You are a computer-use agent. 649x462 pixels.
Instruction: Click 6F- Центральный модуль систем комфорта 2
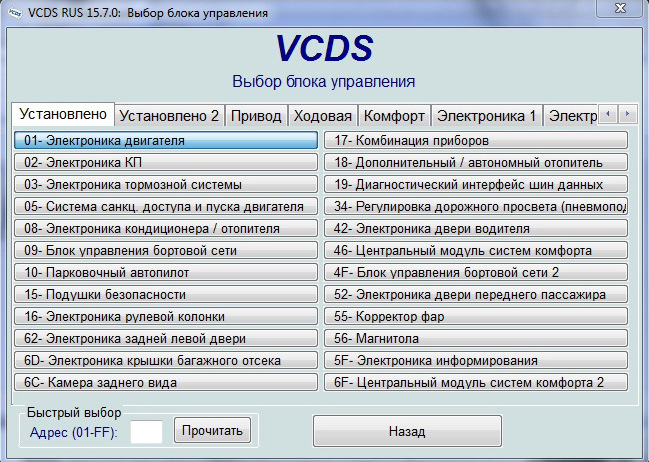[x=476, y=382]
